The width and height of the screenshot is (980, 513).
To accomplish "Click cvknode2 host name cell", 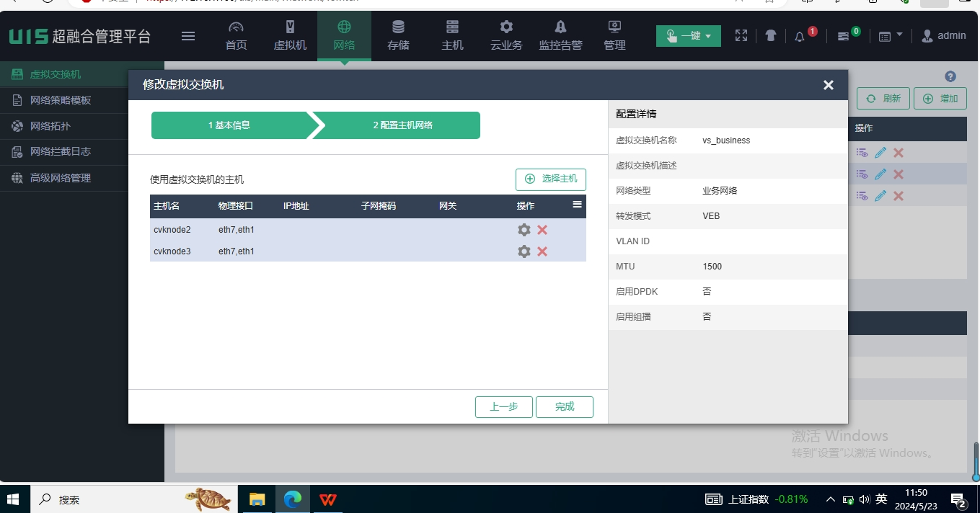I will 172,230.
